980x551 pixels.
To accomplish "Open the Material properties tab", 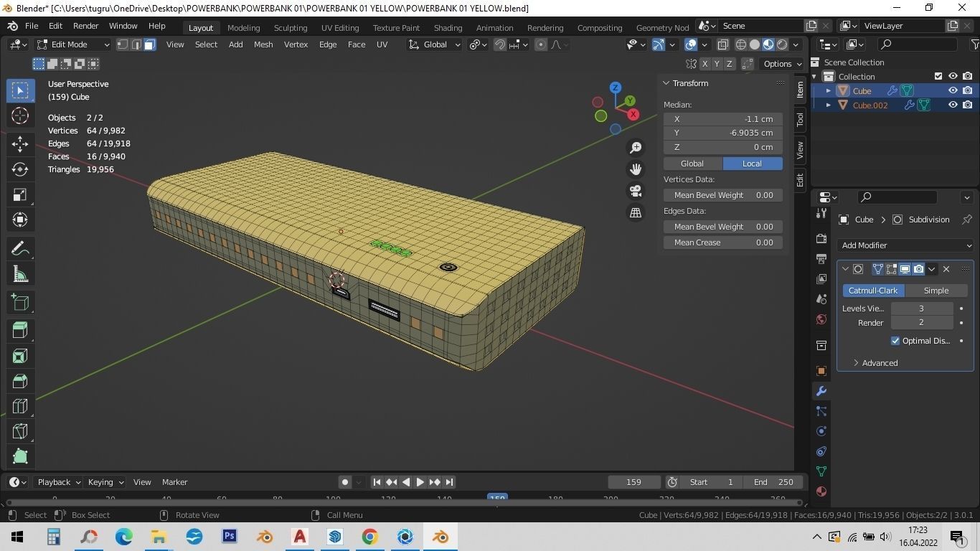I will tap(821, 491).
